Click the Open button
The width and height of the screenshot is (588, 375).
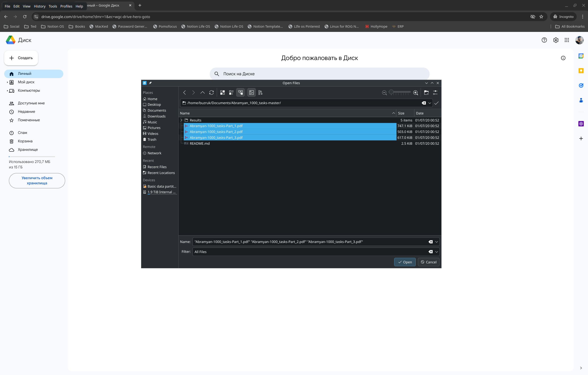pos(405,262)
